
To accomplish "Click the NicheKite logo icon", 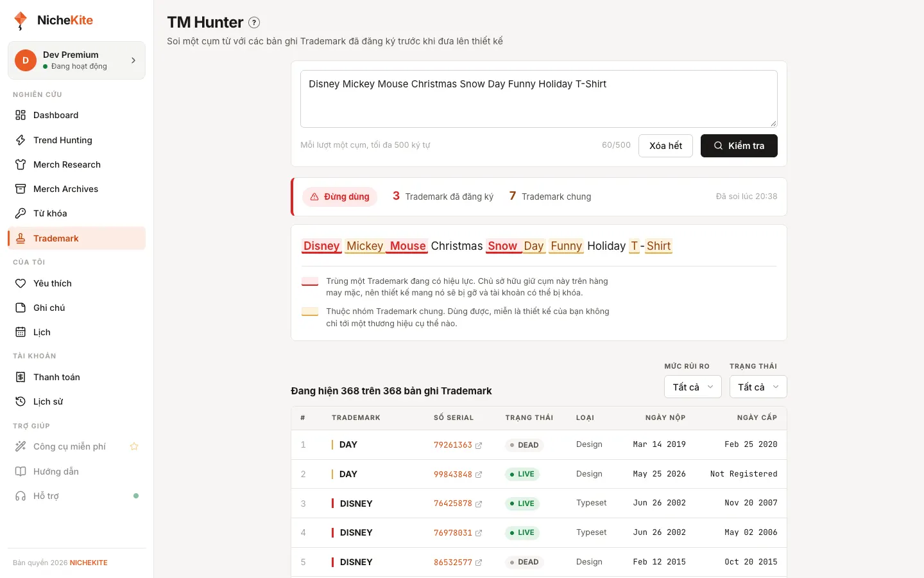I will 21,21.
